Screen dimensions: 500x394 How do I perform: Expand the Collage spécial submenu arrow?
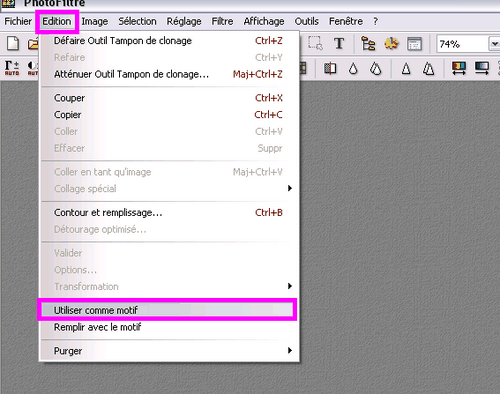[290, 188]
